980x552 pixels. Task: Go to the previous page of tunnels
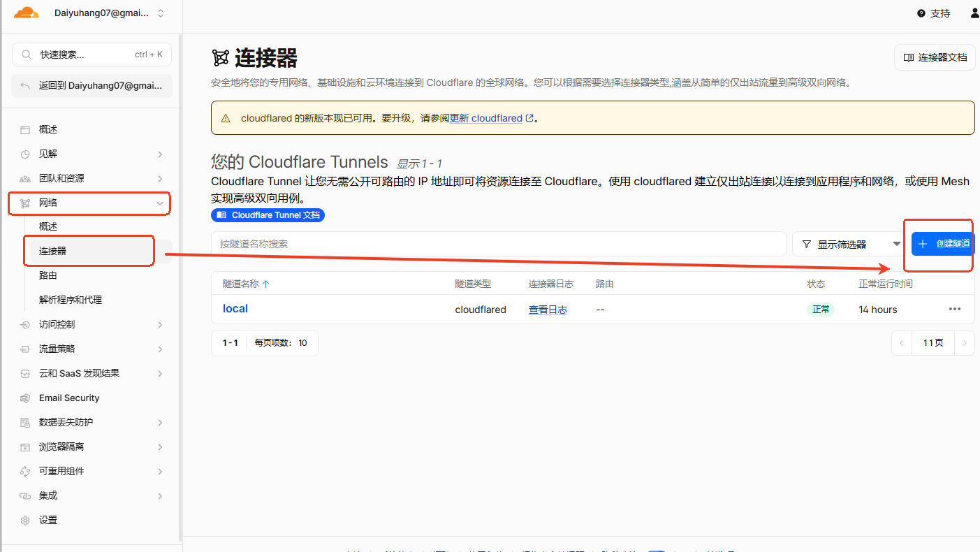(x=902, y=343)
